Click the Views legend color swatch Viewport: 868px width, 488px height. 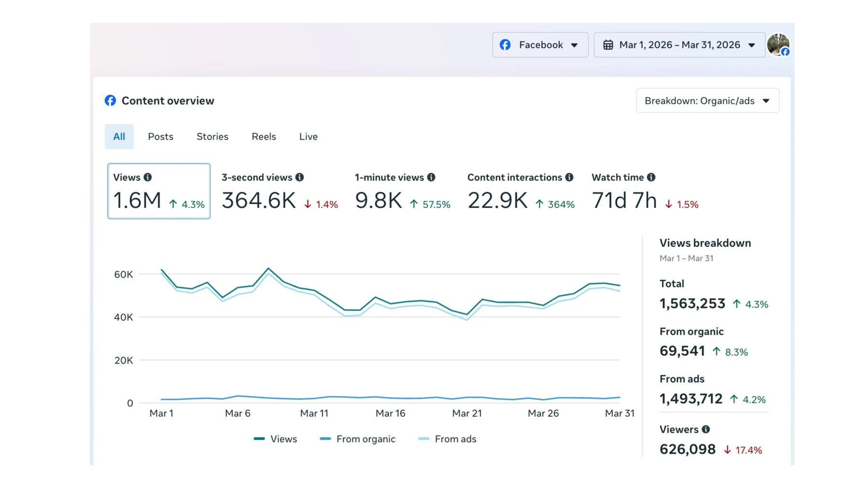[x=259, y=439]
